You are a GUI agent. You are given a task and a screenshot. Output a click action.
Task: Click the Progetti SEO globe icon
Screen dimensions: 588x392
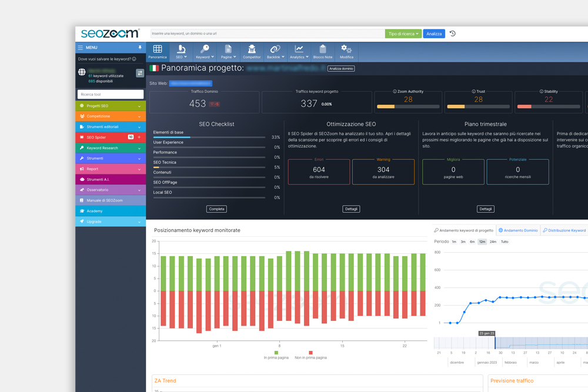click(82, 106)
